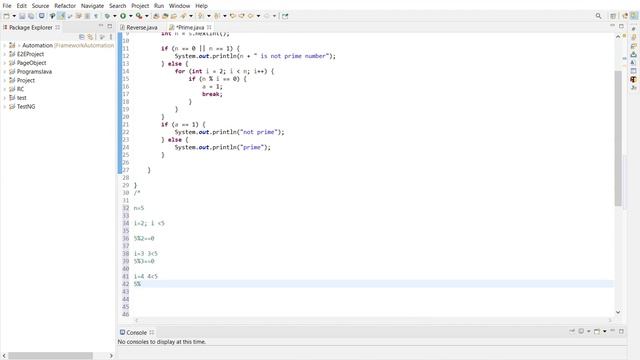Open the terminal/console monitor toolbar icon
Image resolution: width=640 pixels, height=360 pixels.
click(42, 16)
